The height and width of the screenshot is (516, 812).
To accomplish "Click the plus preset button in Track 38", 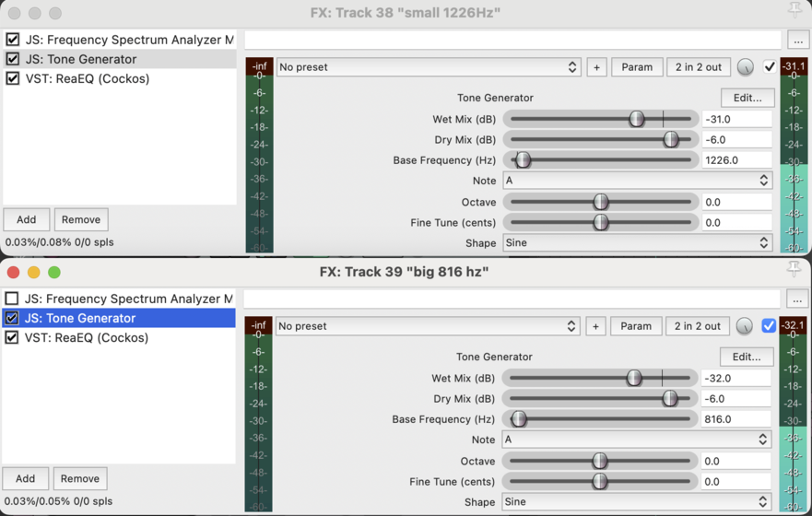I will 596,67.
